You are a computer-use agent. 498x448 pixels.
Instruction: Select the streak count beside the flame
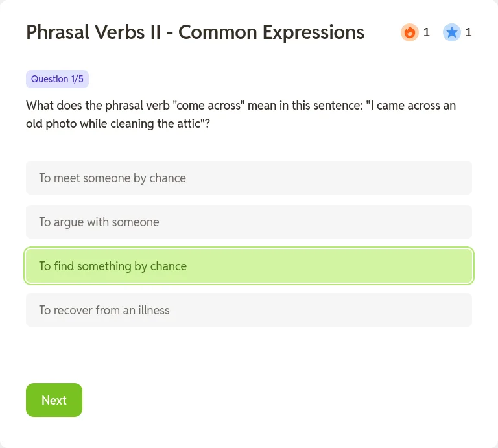click(427, 32)
